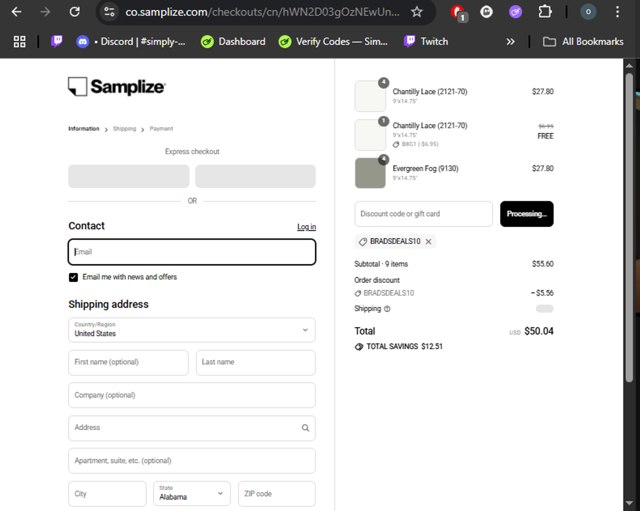The image size is (640, 511).
Task: Open the Verify Codes bookmark
Action: click(333, 42)
